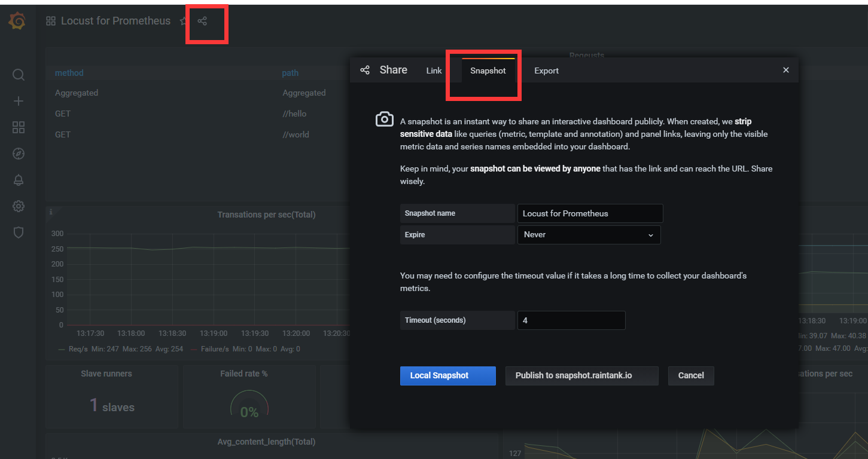This screenshot has height=459, width=868.
Task: Select the Snapshot tab
Action: pyautogui.click(x=488, y=71)
